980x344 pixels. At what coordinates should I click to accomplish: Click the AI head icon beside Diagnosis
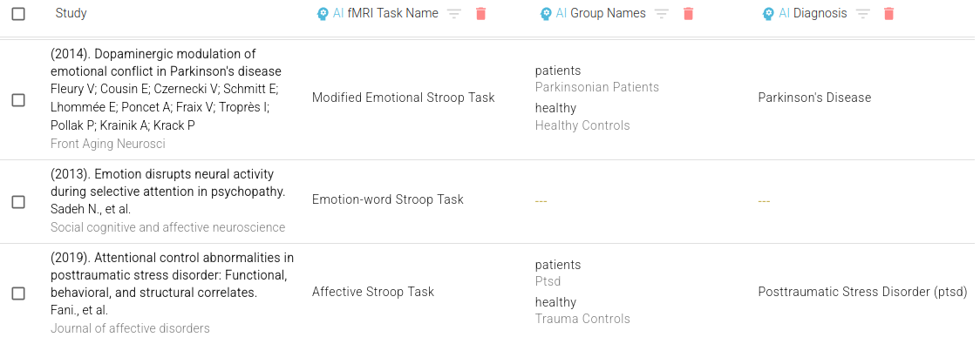[x=768, y=14]
